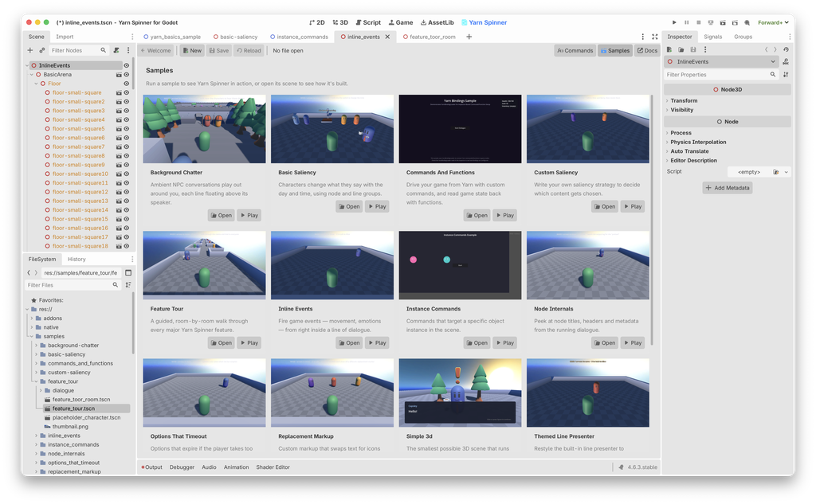Open the Feature Tour sample

222,342
